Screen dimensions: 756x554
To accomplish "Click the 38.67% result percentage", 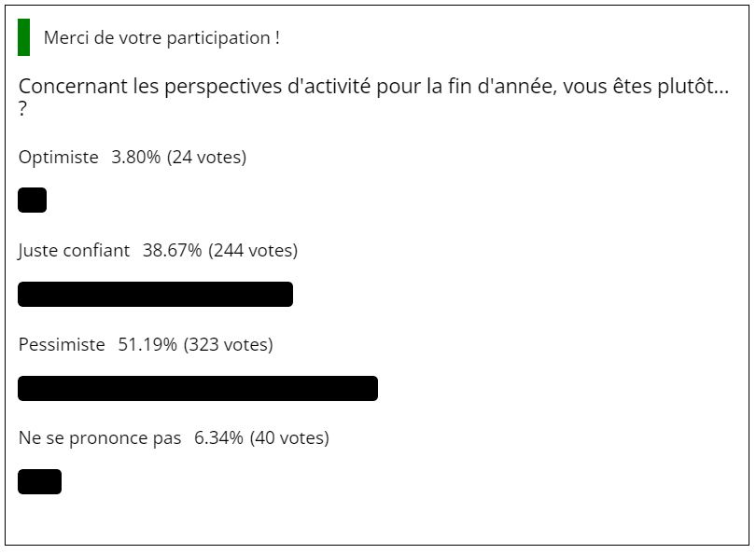I will coord(172,251).
